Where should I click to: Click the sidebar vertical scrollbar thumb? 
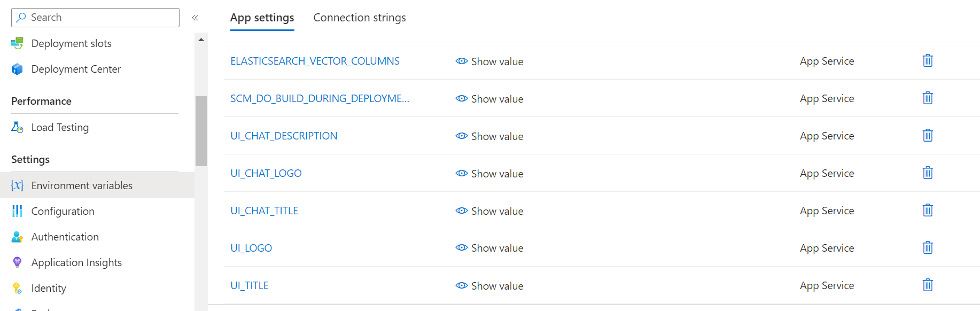201,131
